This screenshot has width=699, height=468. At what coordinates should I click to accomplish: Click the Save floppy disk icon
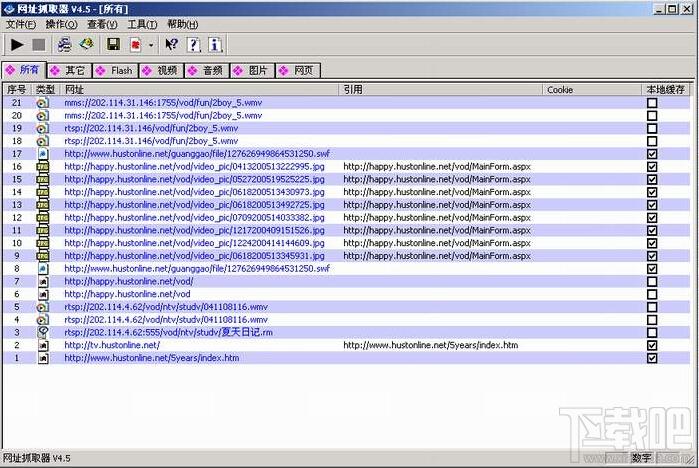[x=113, y=44]
